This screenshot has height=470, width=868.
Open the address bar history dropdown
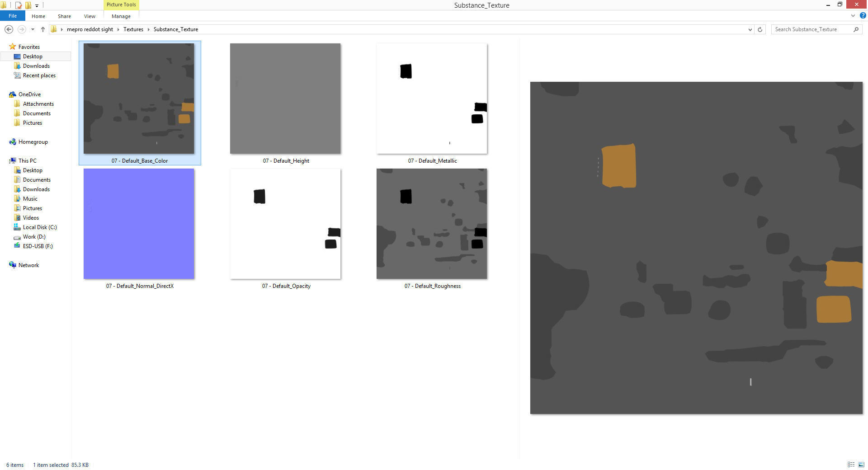[x=750, y=29]
